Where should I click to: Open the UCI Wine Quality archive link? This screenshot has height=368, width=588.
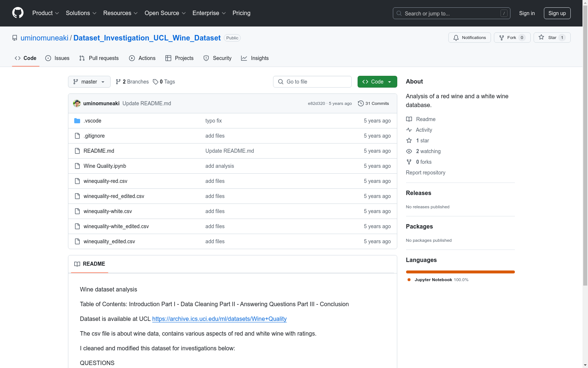pyautogui.click(x=219, y=319)
